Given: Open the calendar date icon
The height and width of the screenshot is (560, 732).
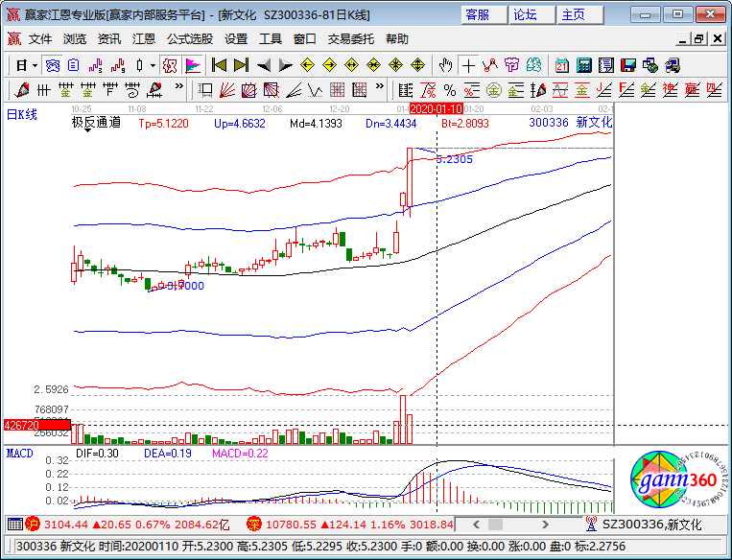Looking at the screenshot, I should [561, 65].
